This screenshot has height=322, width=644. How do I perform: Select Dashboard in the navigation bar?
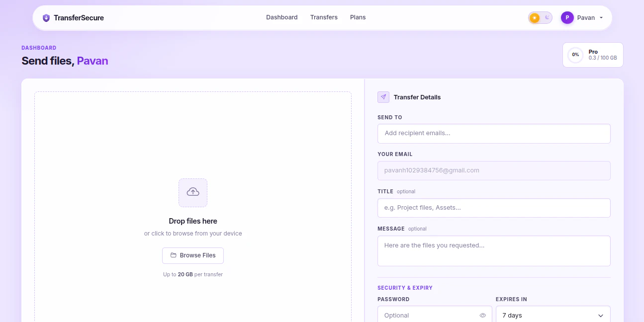[x=281, y=17]
